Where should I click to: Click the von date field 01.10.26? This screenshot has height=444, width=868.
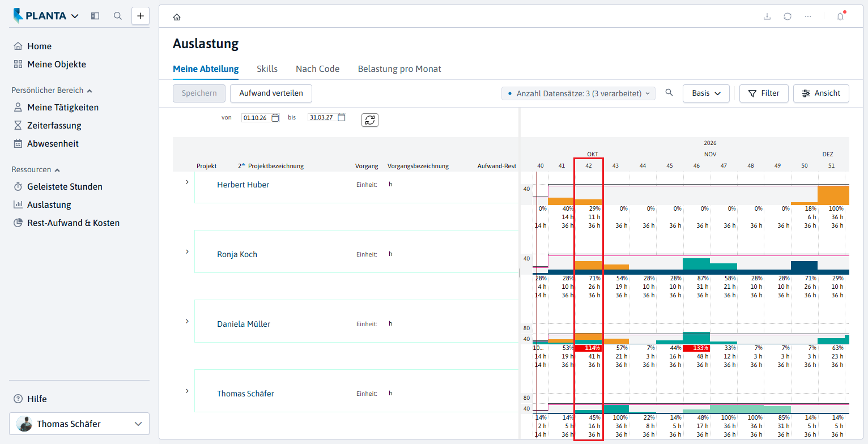pyautogui.click(x=256, y=118)
